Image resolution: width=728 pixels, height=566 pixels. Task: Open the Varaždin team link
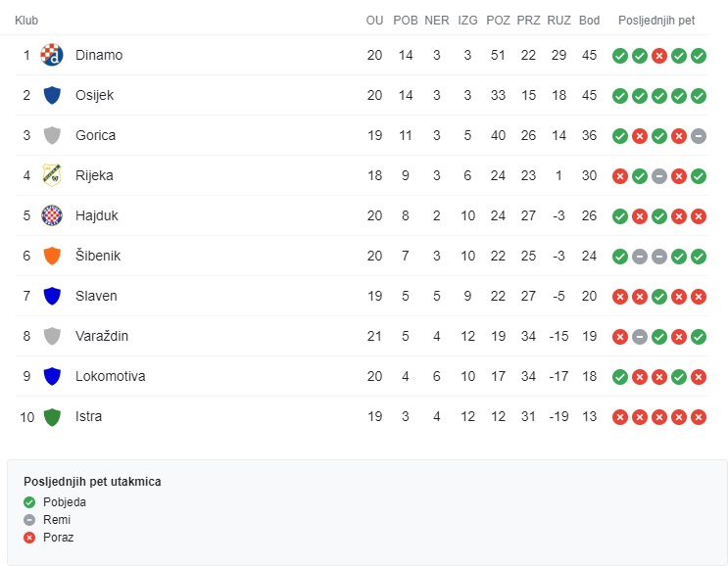(102, 336)
